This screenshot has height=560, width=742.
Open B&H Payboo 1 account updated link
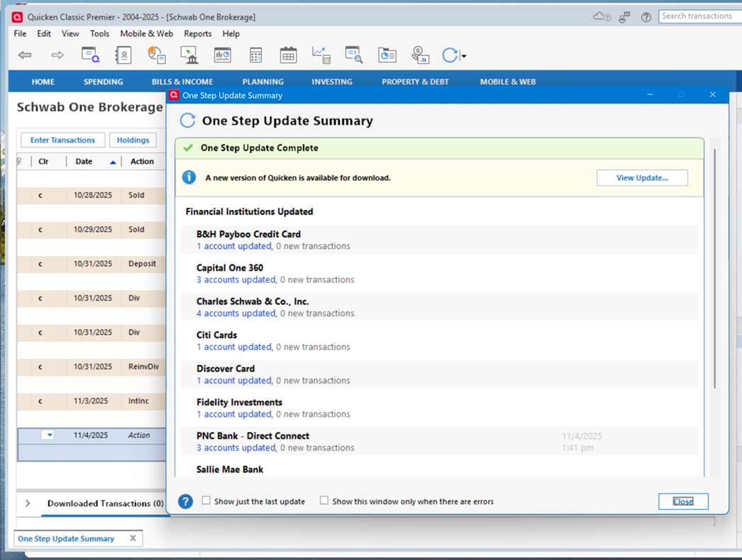pyautogui.click(x=234, y=246)
